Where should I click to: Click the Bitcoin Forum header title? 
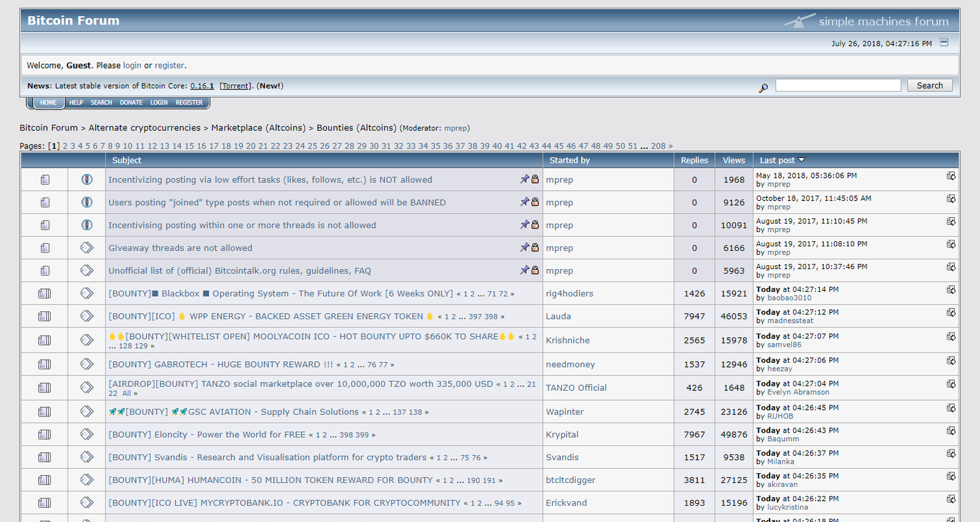pos(74,20)
